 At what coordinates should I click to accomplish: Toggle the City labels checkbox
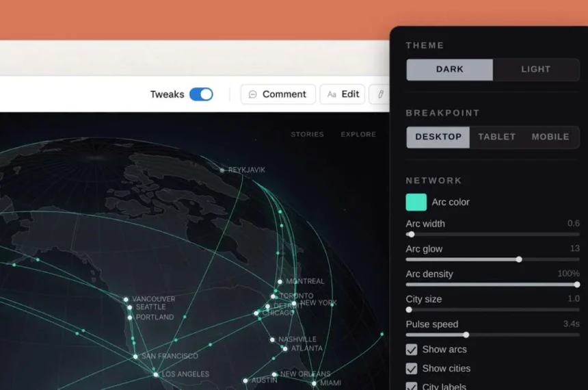[412, 387]
